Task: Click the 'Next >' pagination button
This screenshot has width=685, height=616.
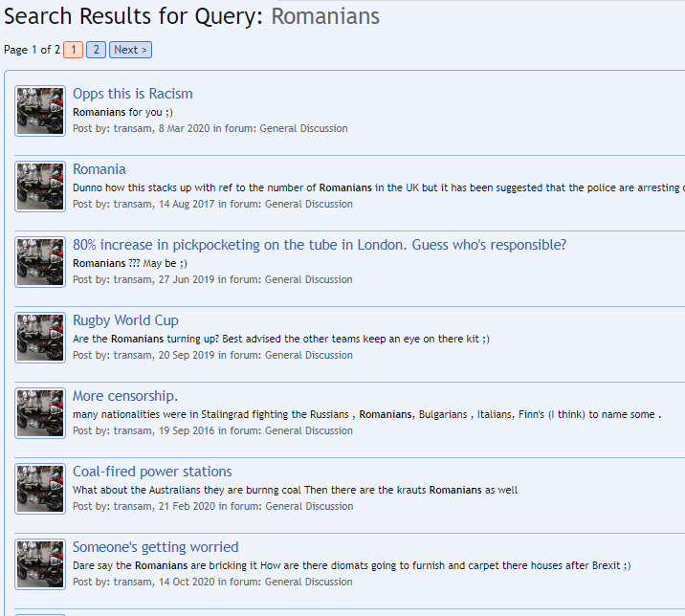Action: (x=130, y=50)
